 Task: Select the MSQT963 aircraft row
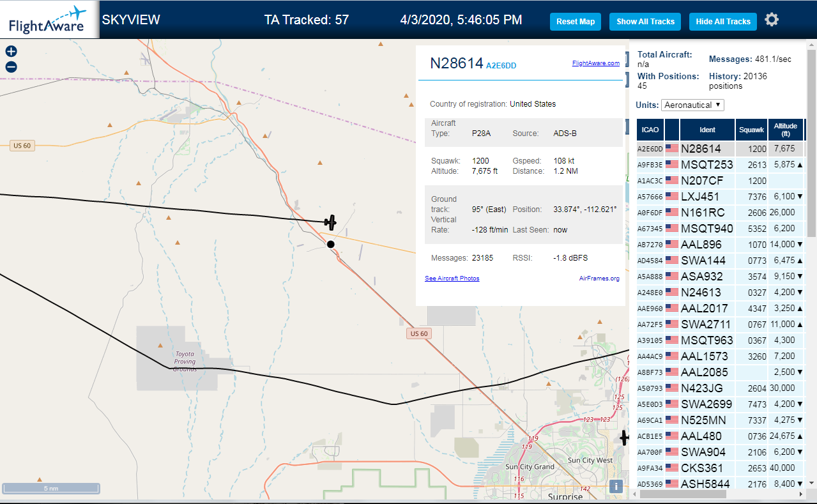[720, 340]
